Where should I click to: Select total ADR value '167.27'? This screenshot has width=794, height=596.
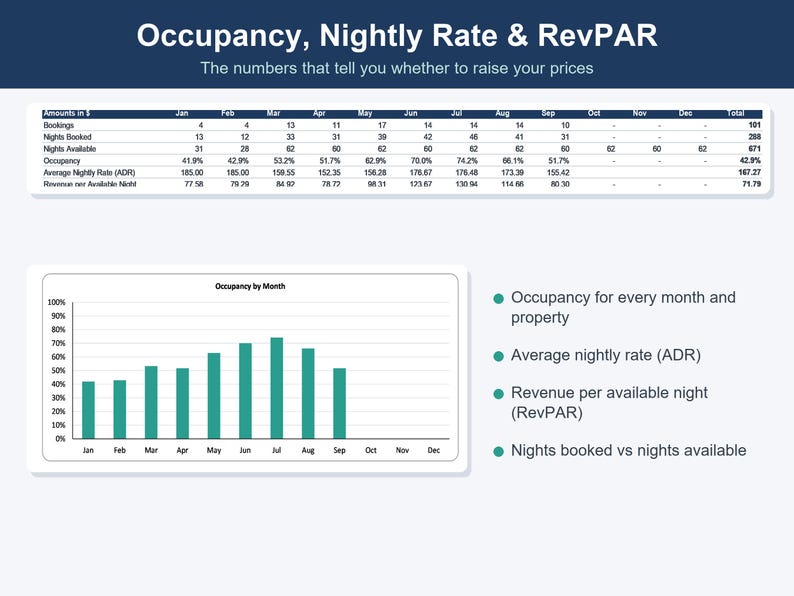point(749,172)
